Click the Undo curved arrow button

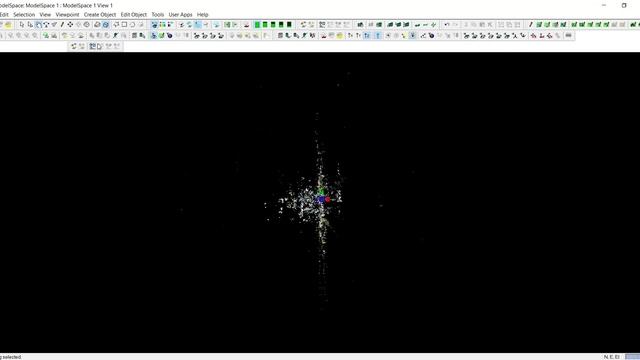(447, 25)
